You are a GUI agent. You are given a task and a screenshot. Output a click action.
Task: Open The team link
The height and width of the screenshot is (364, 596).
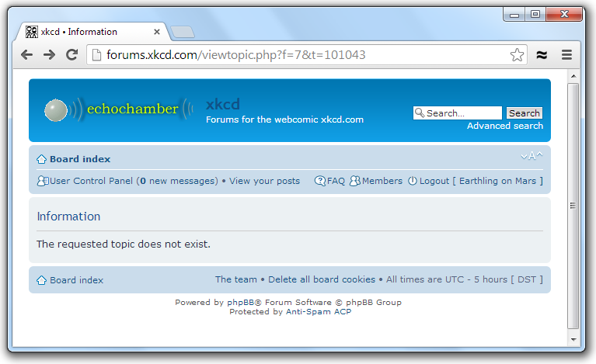[236, 279]
